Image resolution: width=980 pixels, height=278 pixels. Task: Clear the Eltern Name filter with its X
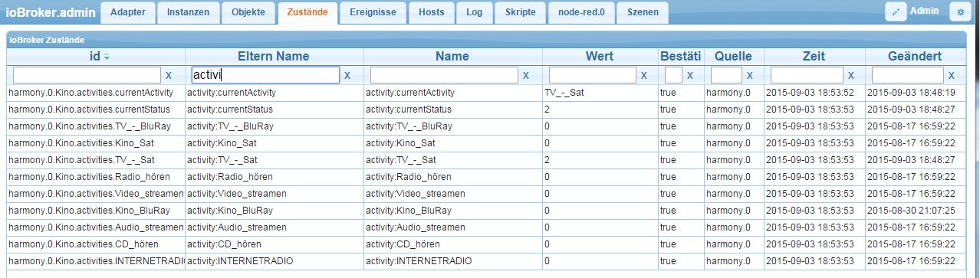(x=347, y=75)
